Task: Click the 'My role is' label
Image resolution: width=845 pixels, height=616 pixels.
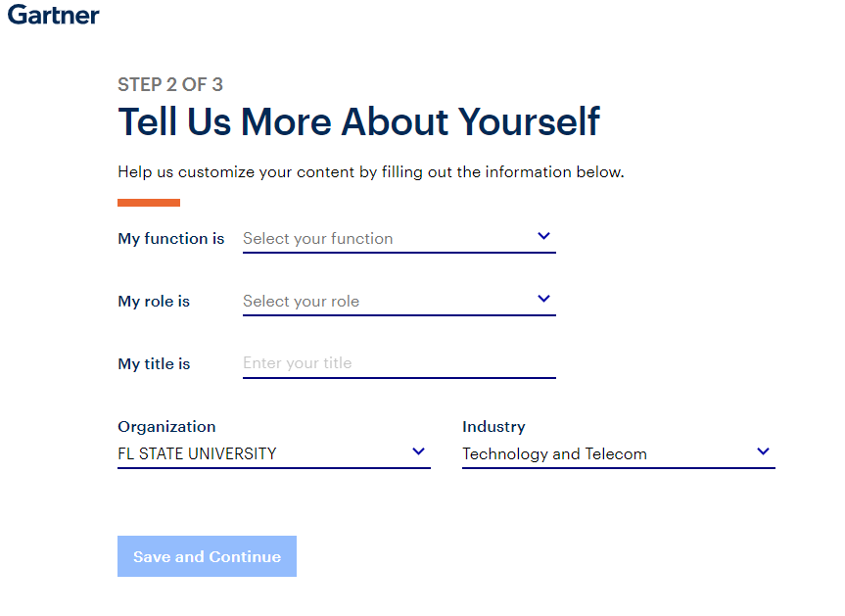Action: pyautogui.click(x=154, y=302)
